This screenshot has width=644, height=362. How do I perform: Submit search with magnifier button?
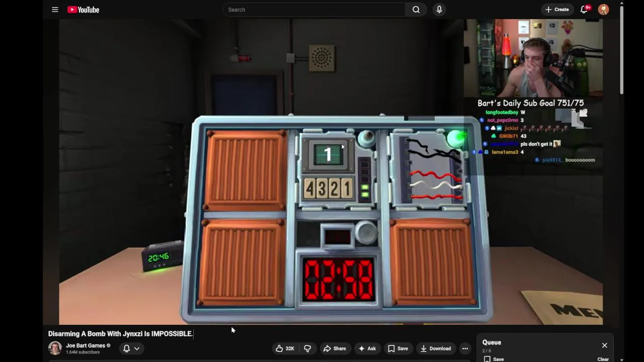416,10
